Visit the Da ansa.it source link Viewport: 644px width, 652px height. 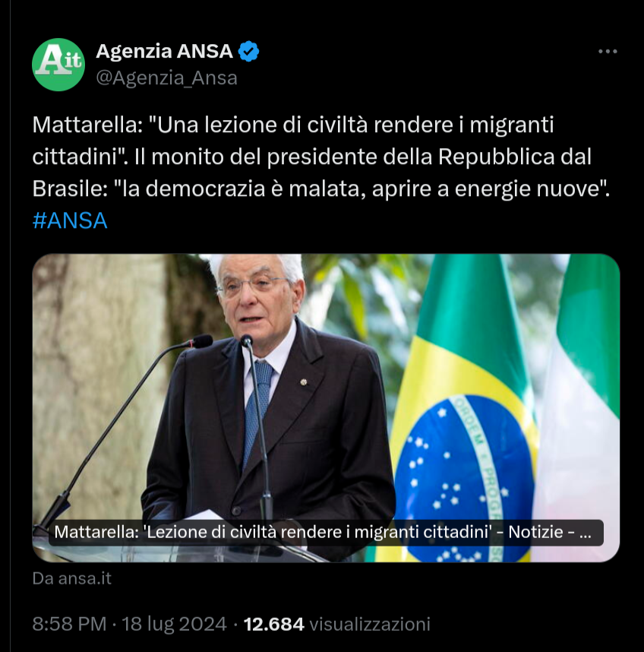pyautogui.click(x=72, y=578)
